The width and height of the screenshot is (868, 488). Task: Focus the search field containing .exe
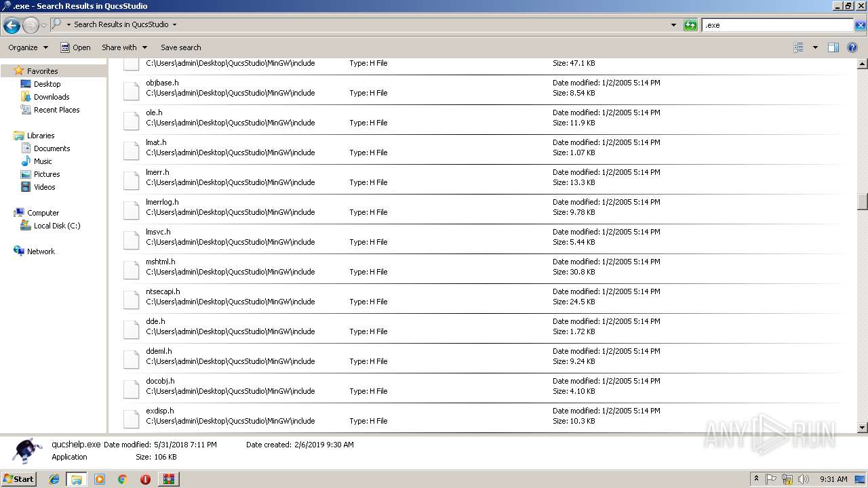(777, 25)
